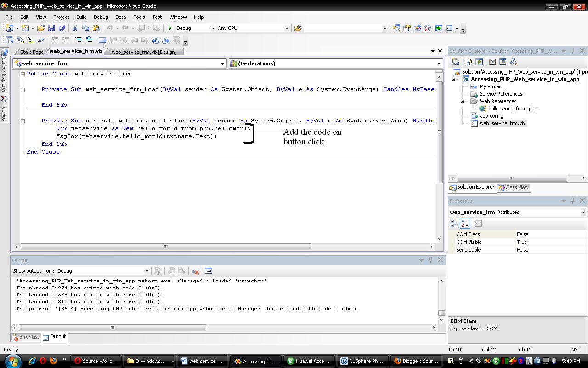
Task: Click the Output window horizontal scrollbar
Action: pos(112,328)
